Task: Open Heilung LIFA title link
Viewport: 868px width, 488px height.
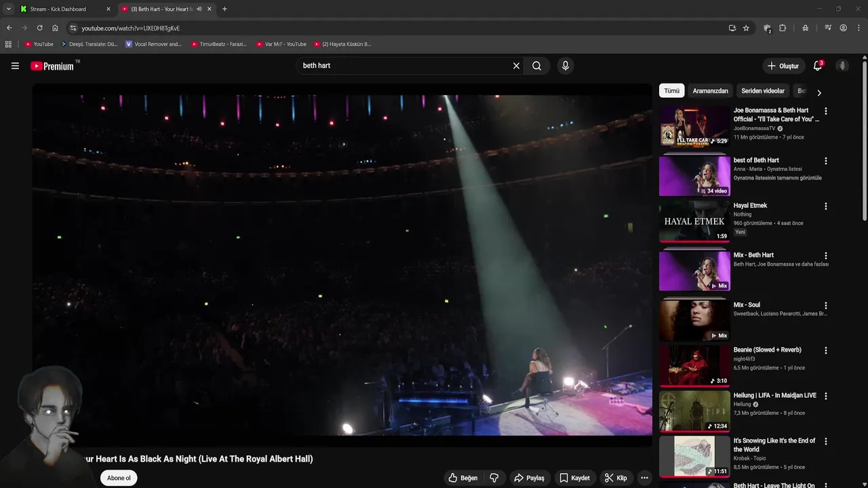Action: [x=774, y=395]
